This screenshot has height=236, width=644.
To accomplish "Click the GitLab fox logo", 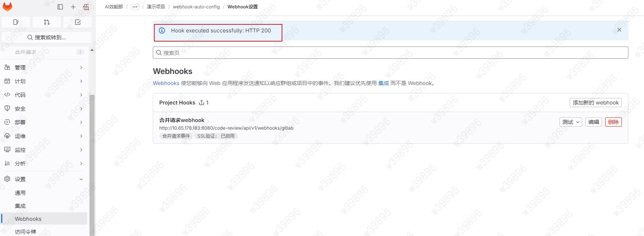I will pos(7,6).
